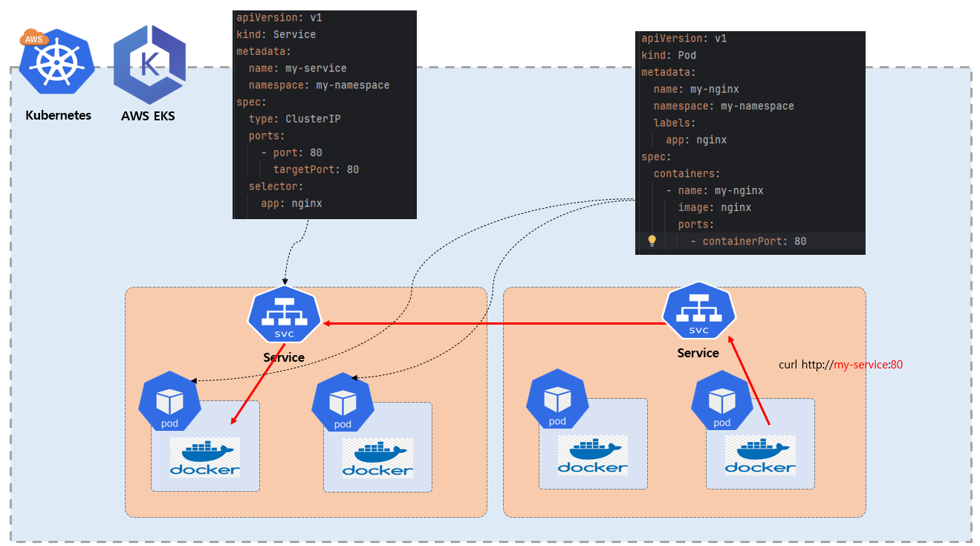Click the 'selector:' line
The height and width of the screenshot is (546, 980).
click(x=276, y=186)
